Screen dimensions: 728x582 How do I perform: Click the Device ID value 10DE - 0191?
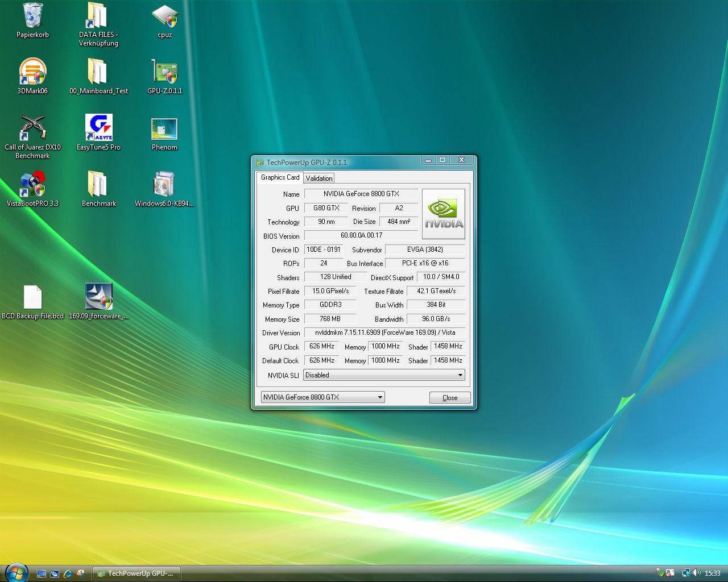click(324, 250)
